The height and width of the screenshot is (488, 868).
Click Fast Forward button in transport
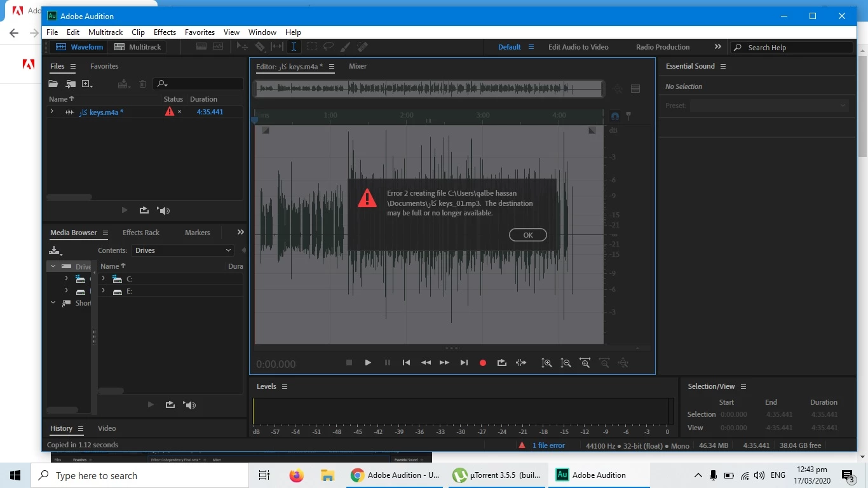pyautogui.click(x=445, y=363)
